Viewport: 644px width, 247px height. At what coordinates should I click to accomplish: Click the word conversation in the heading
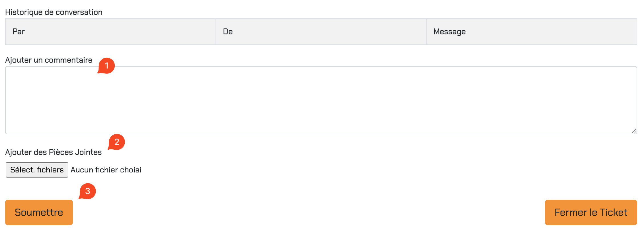click(79, 12)
